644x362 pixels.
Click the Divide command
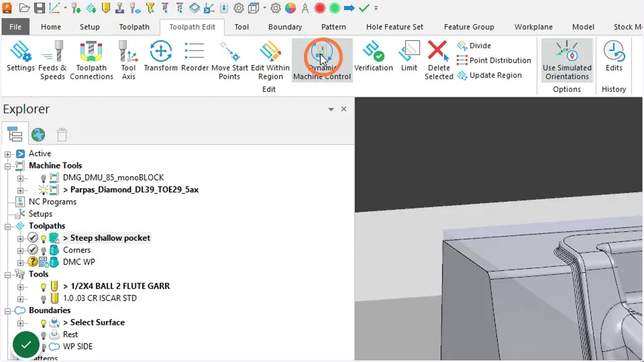click(x=474, y=46)
